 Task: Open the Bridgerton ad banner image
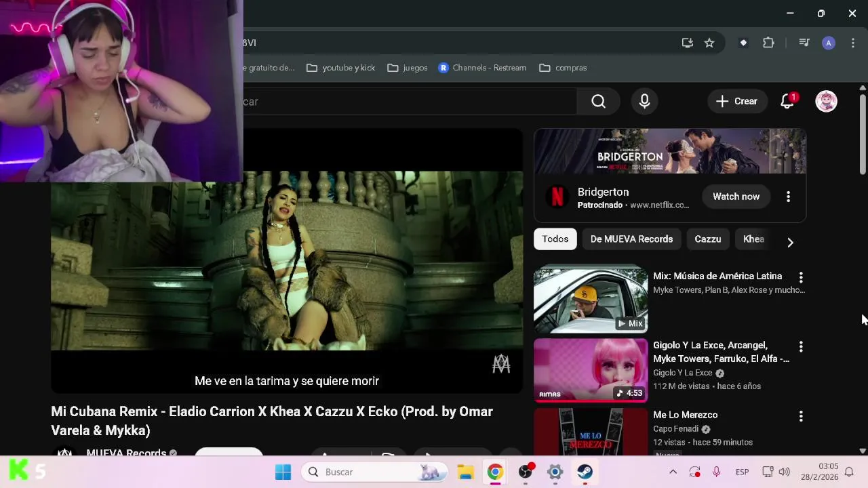(x=670, y=151)
